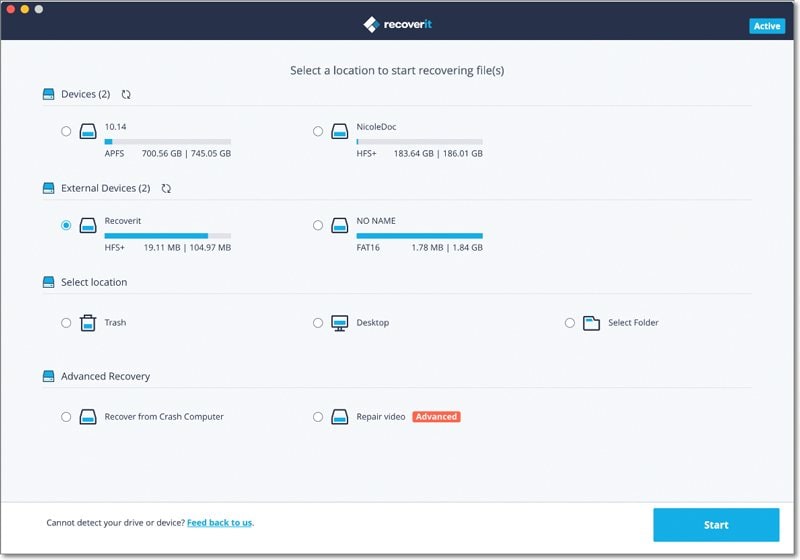Click the Select location section icon
800x560 pixels.
tap(48, 282)
